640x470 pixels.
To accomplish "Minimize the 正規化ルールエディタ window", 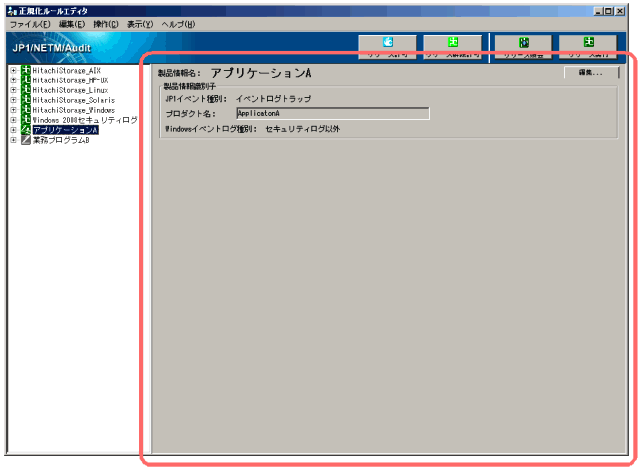I will [598, 11].
